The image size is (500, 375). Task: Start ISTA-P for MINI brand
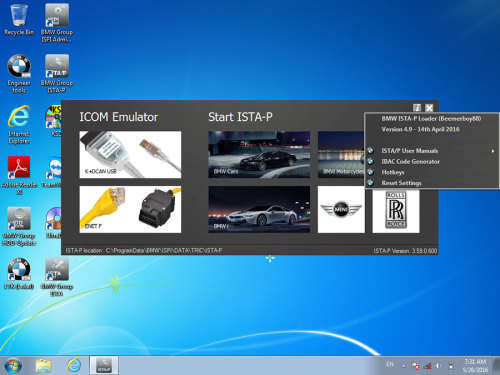341,209
